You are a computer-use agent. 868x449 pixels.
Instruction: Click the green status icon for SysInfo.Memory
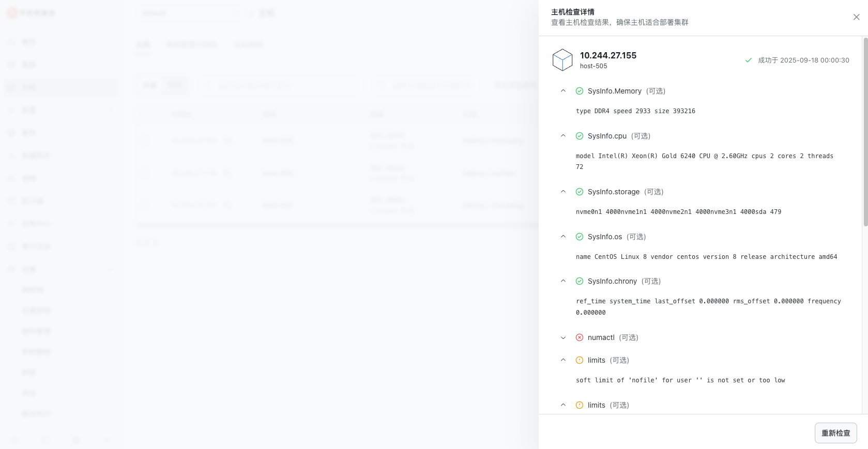pos(580,91)
